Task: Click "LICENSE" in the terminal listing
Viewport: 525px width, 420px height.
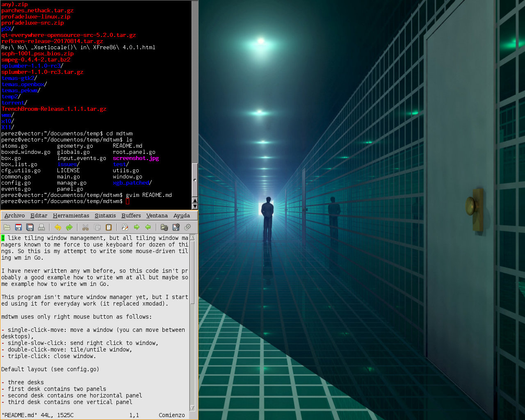Action: (x=68, y=171)
